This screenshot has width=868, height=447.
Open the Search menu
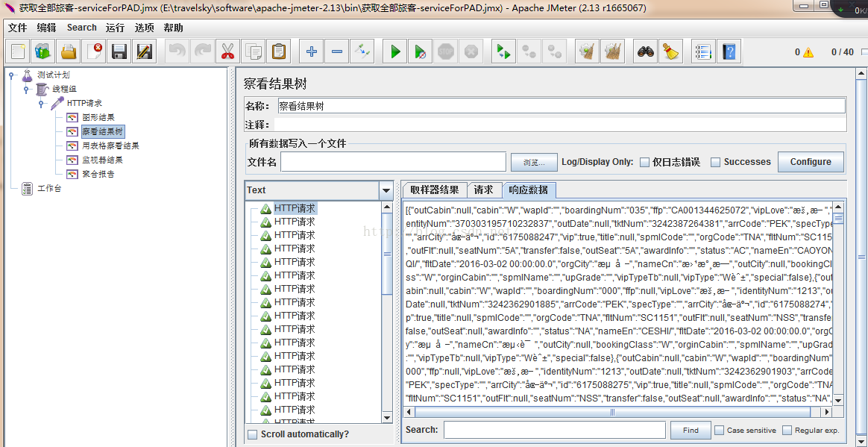point(82,28)
